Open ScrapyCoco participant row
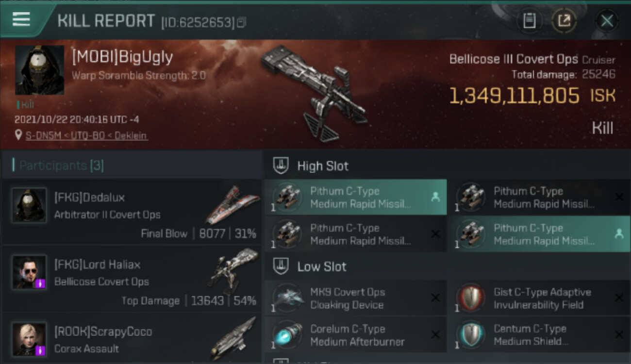 pyautogui.click(x=132, y=339)
